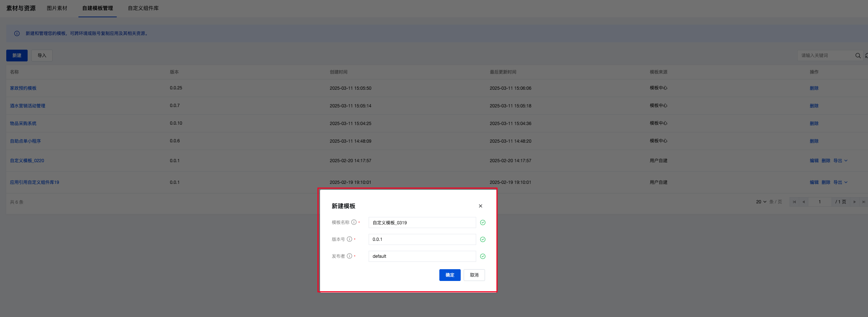Click the search magnifier icon in keyword box
Viewport: 868px width, 317px height.
[858, 56]
